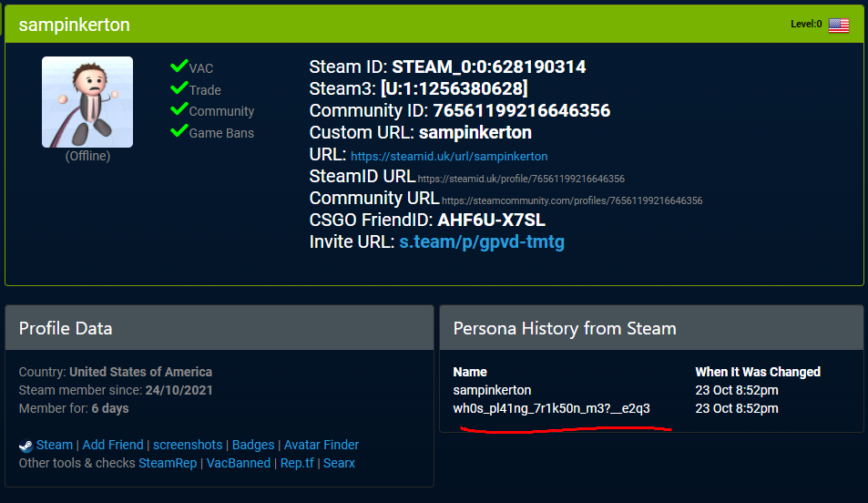Click the Steam logo icon in Profile Data
The image size is (868, 503).
pos(26,446)
